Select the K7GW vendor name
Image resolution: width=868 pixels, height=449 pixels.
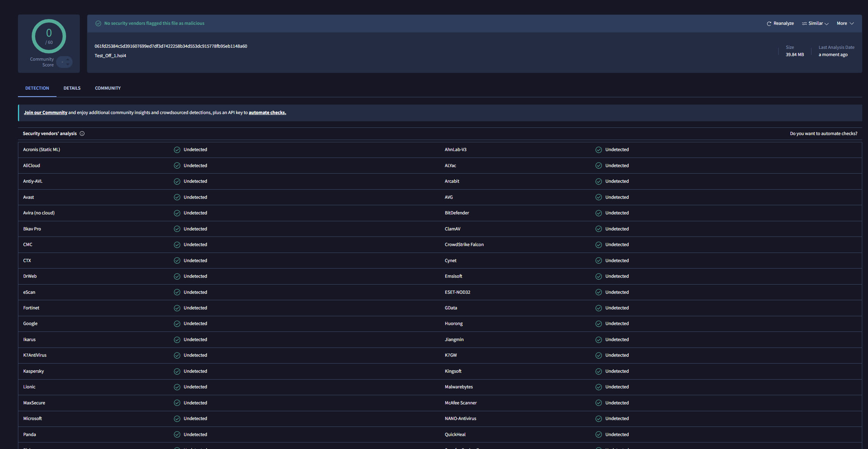coord(451,355)
